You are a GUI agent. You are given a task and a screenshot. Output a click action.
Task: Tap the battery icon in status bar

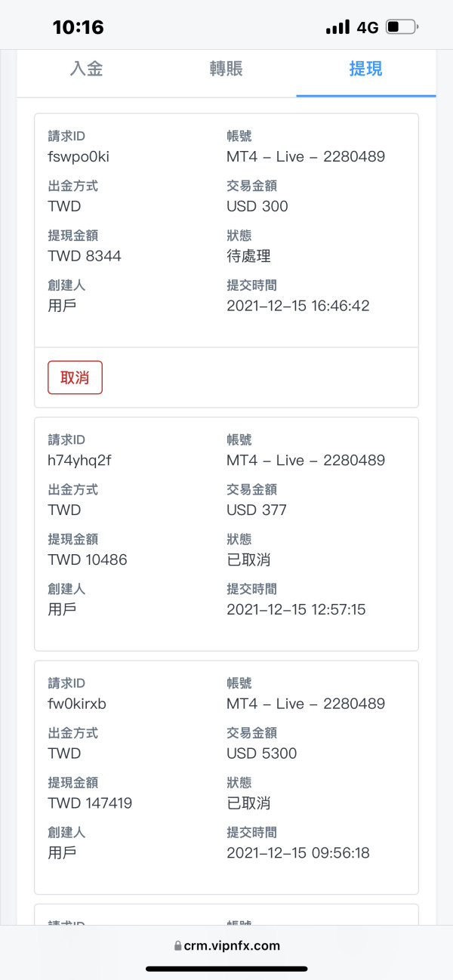click(x=401, y=28)
